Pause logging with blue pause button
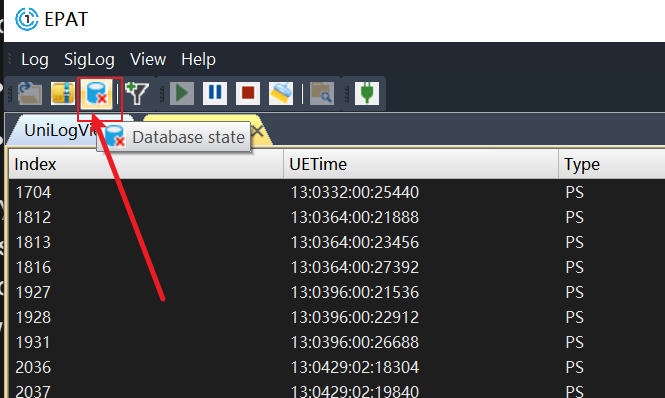Viewport: 665px width, 398px height. (x=215, y=93)
